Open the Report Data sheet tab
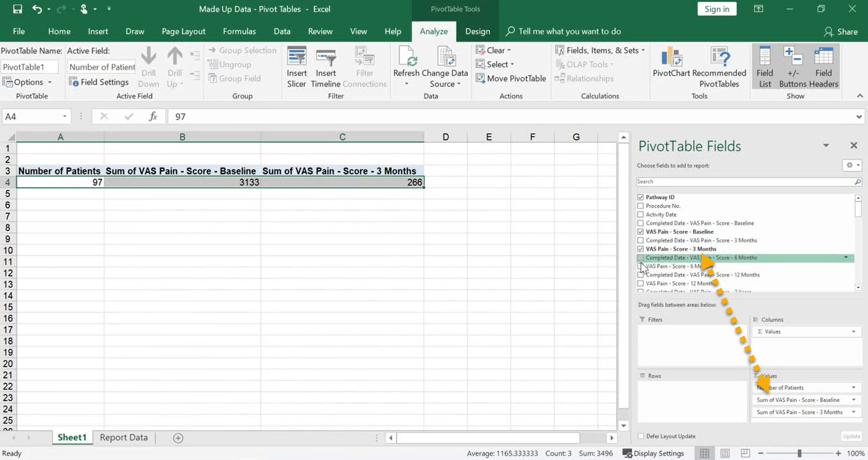 pyautogui.click(x=124, y=438)
